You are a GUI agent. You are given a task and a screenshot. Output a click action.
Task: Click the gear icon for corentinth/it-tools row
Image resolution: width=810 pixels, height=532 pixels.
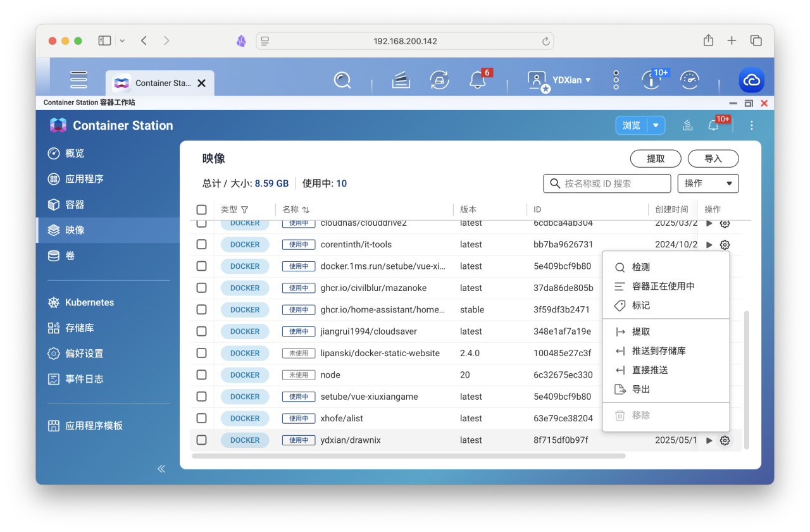725,245
